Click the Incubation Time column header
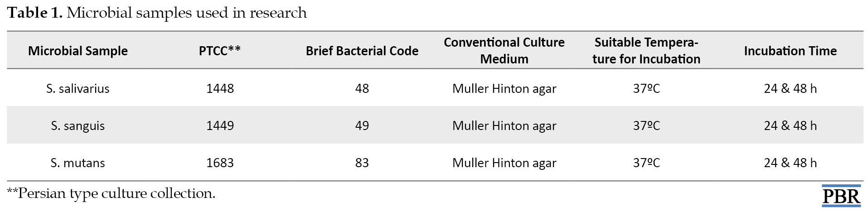The width and height of the screenshot is (868, 212). click(x=790, y=51)
